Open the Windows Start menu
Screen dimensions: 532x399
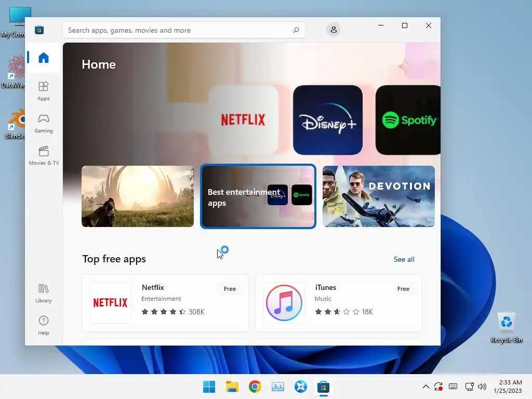pyautogui.click(x=209, y=387)
